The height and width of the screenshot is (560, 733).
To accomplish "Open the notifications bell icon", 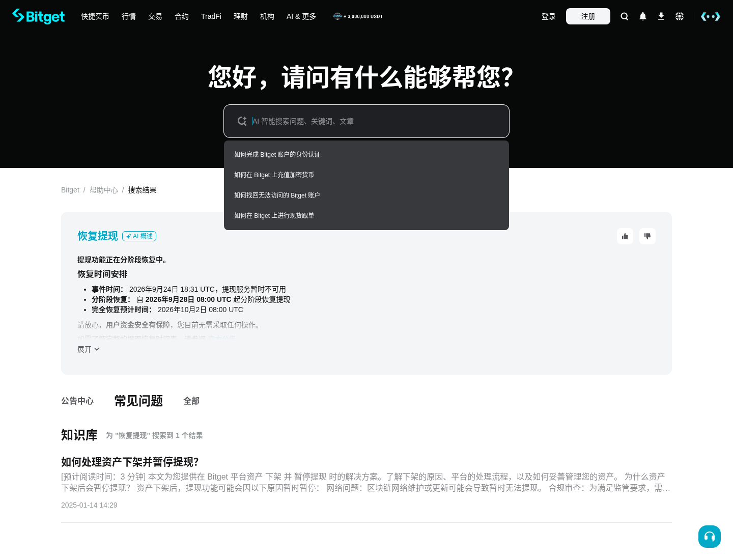I will pyautogui.click(x=643, y=16).
